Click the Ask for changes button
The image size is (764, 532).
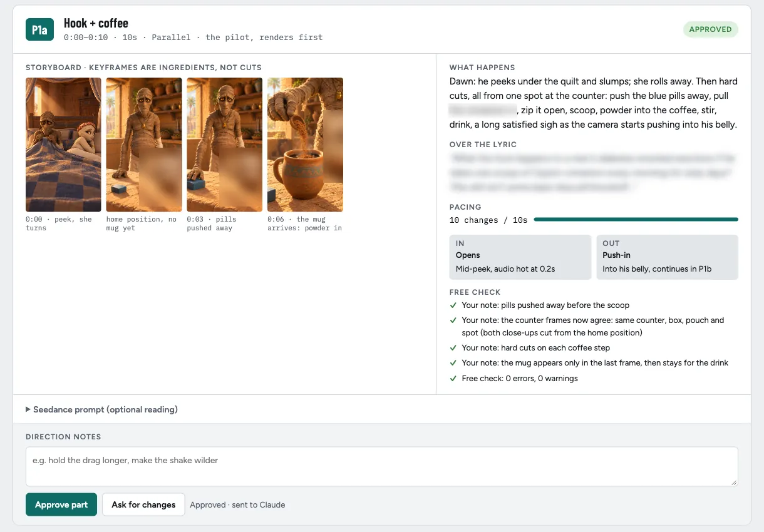pos(143,504)
